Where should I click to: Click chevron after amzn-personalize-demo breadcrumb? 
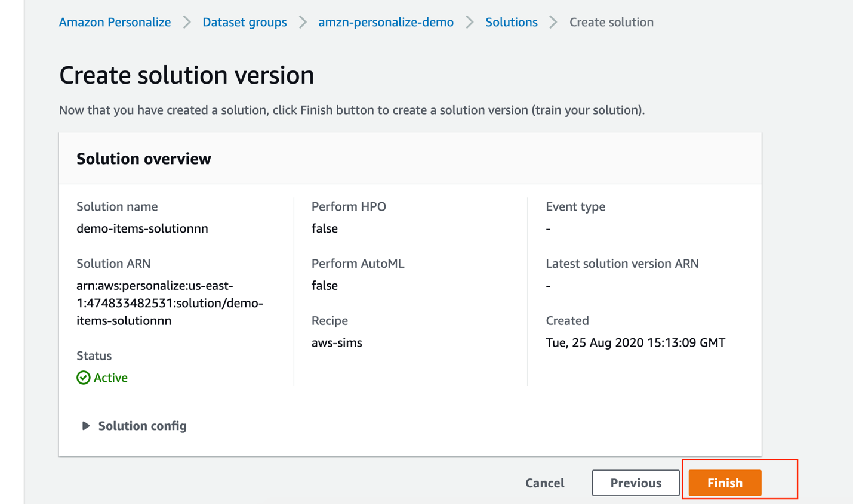click(470, 22)
